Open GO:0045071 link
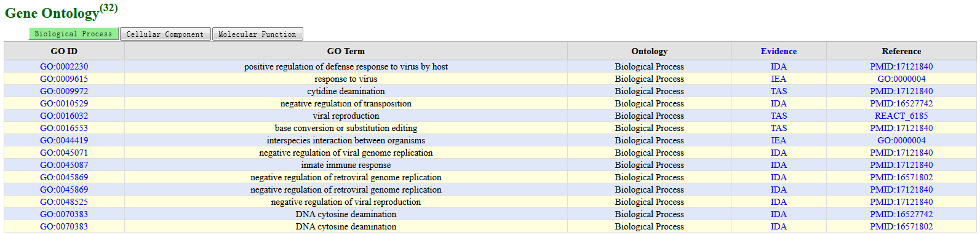The height and width of the screenshot is (235, 980). (64, 153)
